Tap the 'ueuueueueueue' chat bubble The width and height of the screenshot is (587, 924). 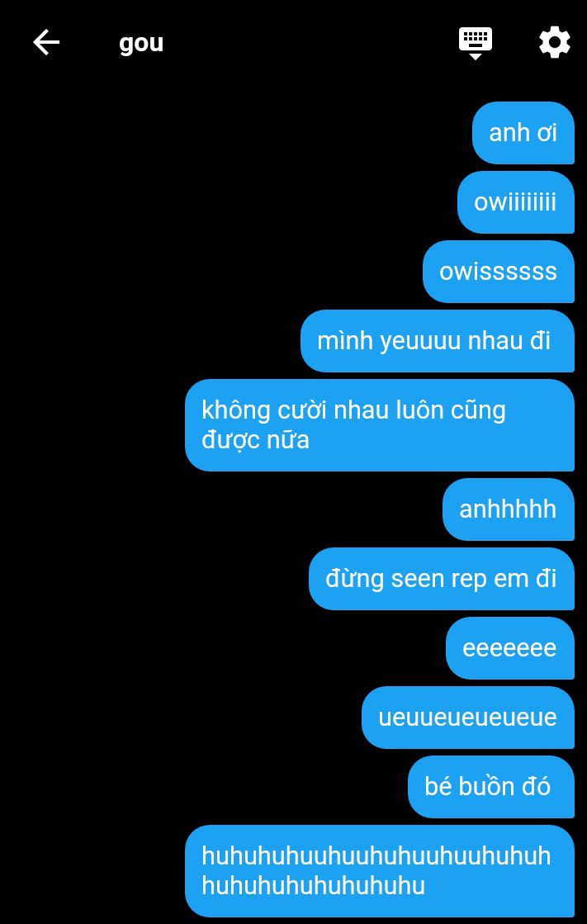[468, 718]
